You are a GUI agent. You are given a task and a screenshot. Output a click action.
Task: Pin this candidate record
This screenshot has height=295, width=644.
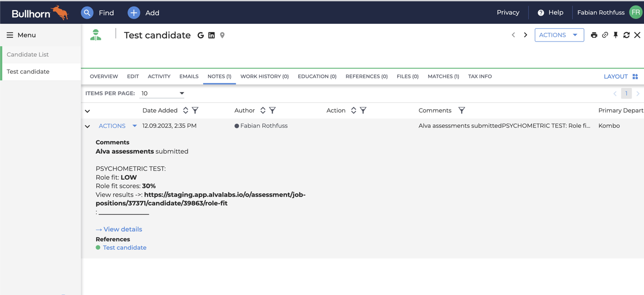point(616,35)
